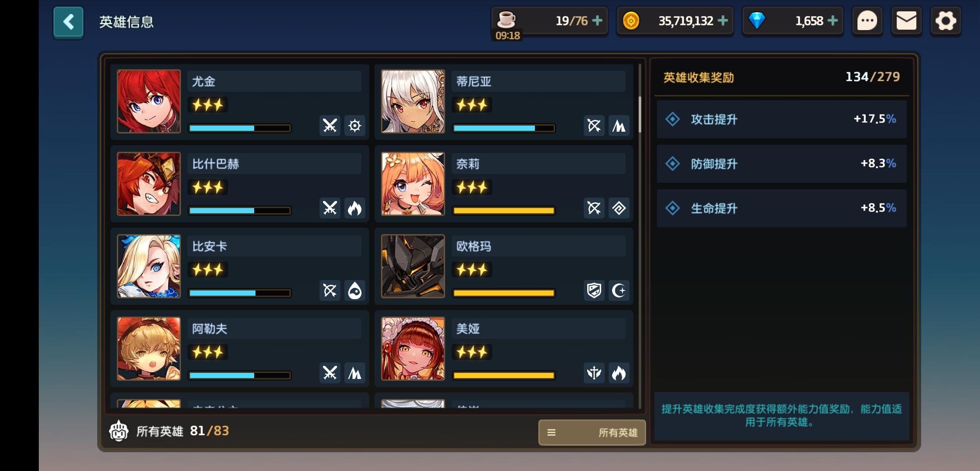Add gold coins with plus icon
This screenshot has height=471, width=980.
pos(723,20)
